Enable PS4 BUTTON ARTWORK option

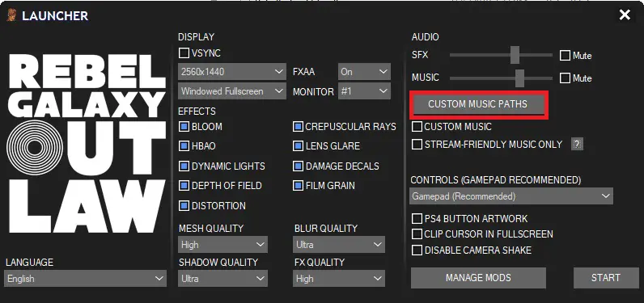pos(417,218)
